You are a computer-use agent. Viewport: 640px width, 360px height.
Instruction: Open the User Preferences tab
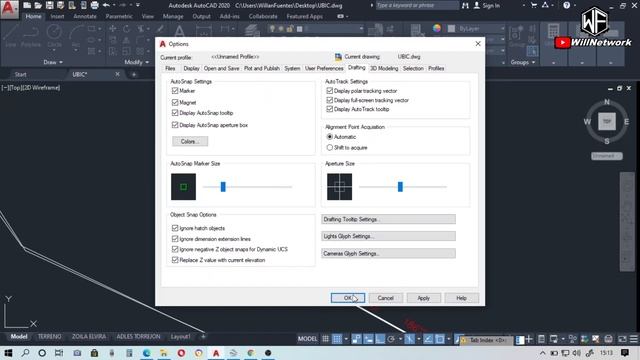(324, 68)
